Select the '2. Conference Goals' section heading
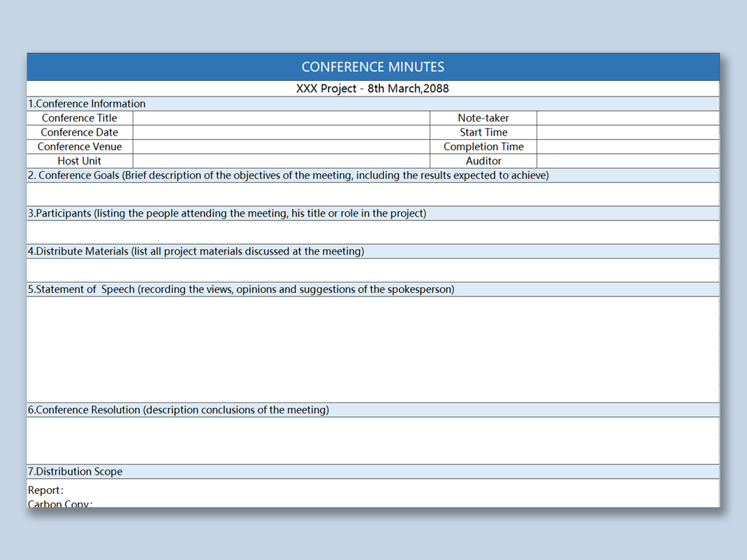This screenshot has height=560, width=747. click(373, 175)
